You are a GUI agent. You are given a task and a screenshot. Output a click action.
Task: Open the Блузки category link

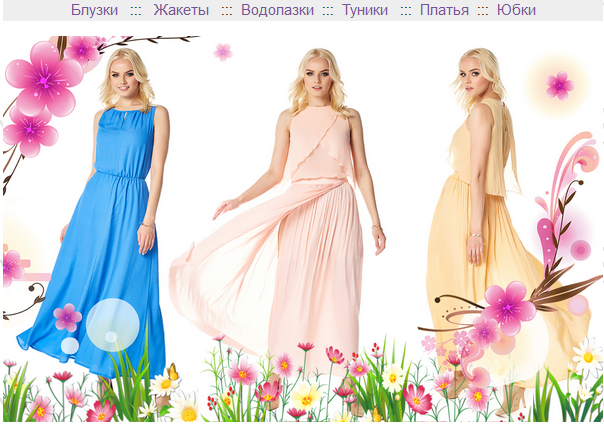(94, 10)
